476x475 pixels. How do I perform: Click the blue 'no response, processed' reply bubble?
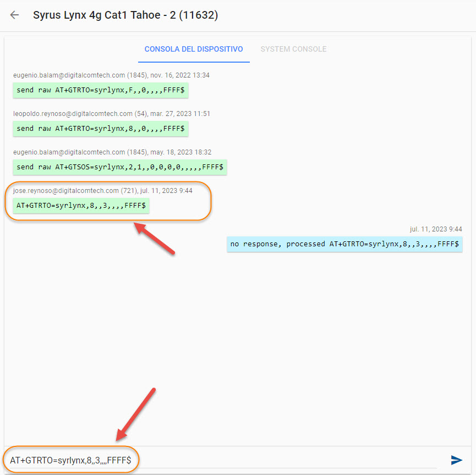click(x=344, y=244)
